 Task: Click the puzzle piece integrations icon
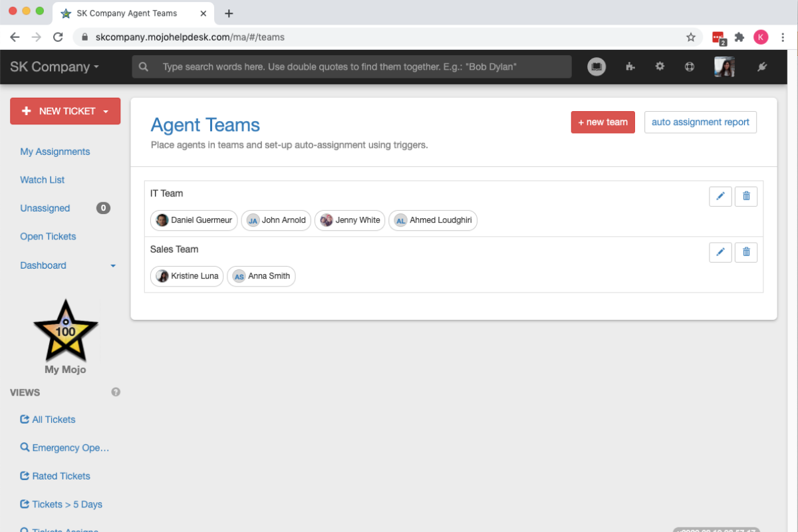click(x=630, y=66)
